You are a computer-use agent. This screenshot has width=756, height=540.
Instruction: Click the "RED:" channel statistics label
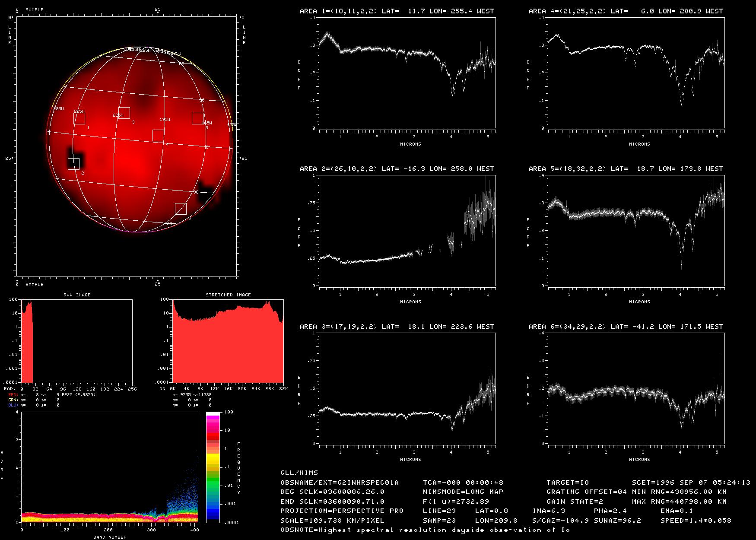(13, 394)
